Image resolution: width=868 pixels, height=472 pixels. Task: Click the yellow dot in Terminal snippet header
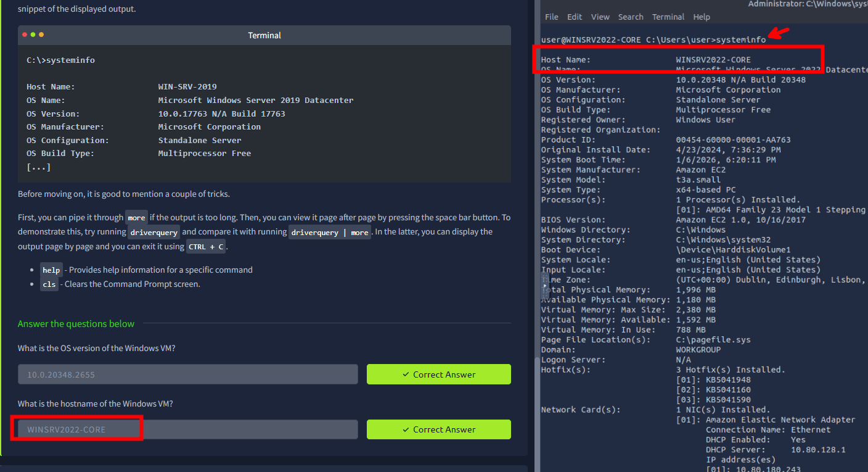(33, 35)
